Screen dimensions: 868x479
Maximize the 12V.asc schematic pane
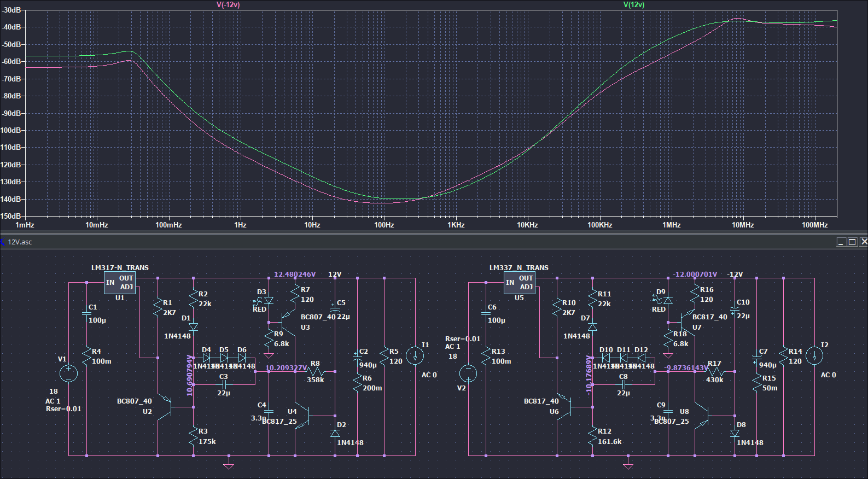[x=852, y=242]
